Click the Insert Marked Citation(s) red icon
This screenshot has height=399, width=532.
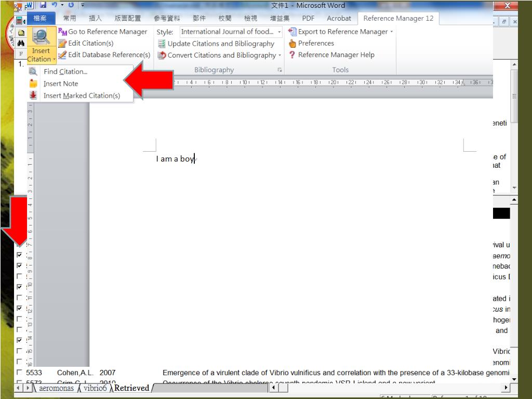click(33, 96)
